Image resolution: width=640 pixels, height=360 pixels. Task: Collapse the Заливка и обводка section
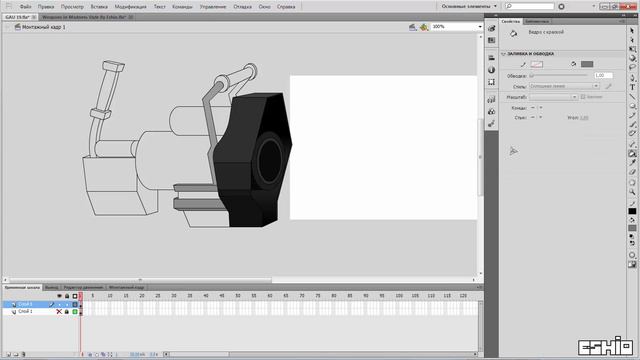[x=503, y=54]
